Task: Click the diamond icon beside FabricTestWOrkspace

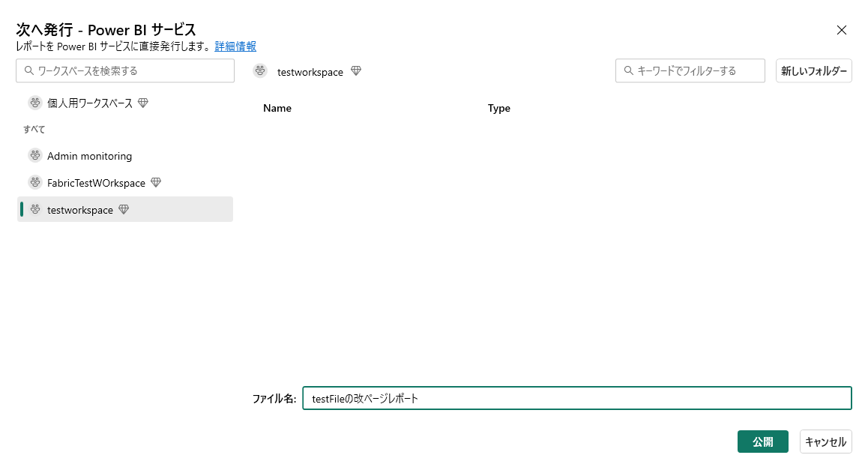Action: pos(156,183)
